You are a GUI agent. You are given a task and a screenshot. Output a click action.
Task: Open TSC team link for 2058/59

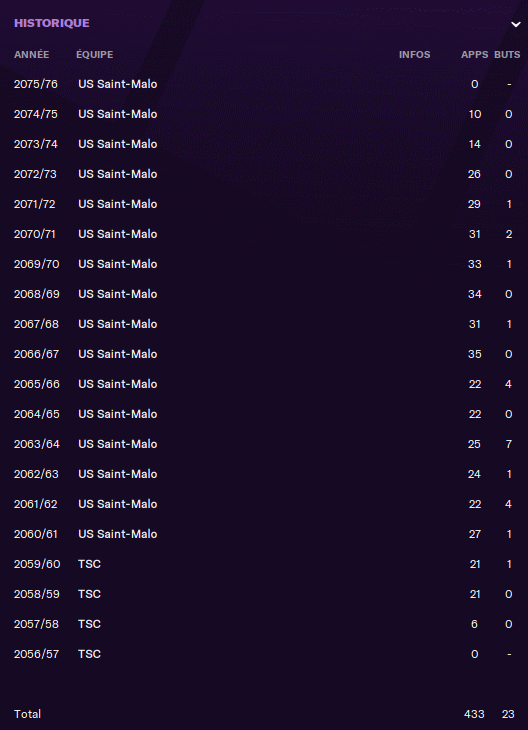click(x=89, y=594)
